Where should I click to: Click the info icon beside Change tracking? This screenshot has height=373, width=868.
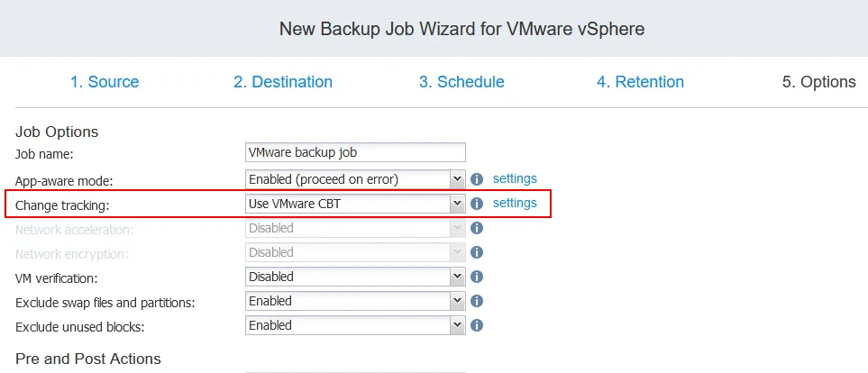tap(478, 204)
